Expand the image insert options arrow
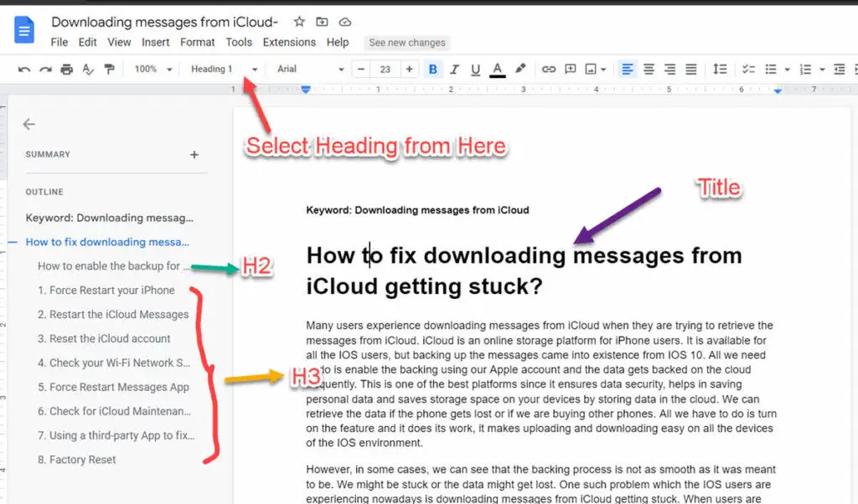Viewport: 858px width, 504px height. (603, 69)
